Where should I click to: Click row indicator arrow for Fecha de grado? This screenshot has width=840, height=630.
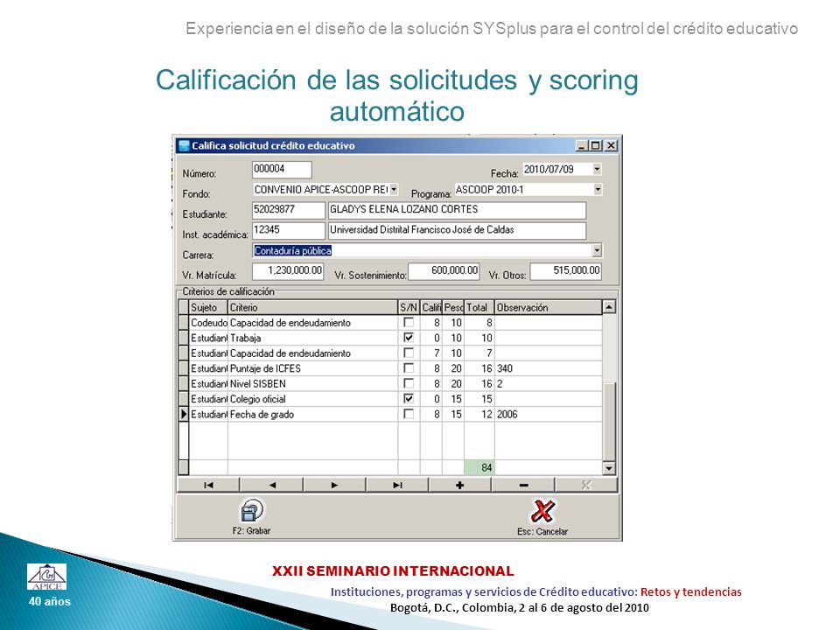coord(184,414)
